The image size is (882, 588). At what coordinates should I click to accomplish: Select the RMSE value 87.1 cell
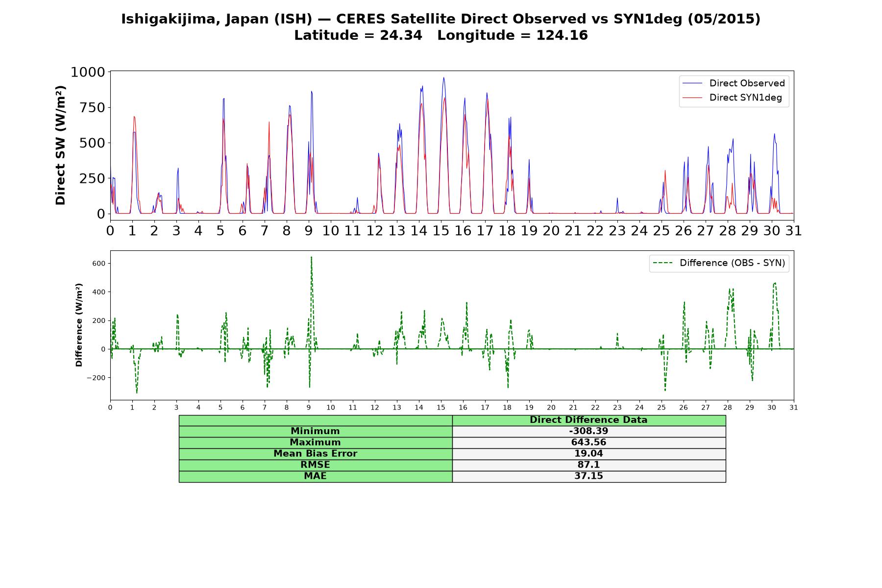pyautogui.click(x=589, y=465)
